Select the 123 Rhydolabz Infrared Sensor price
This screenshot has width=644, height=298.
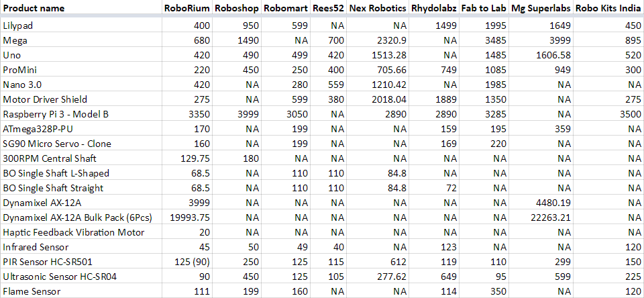click(435, 248)
